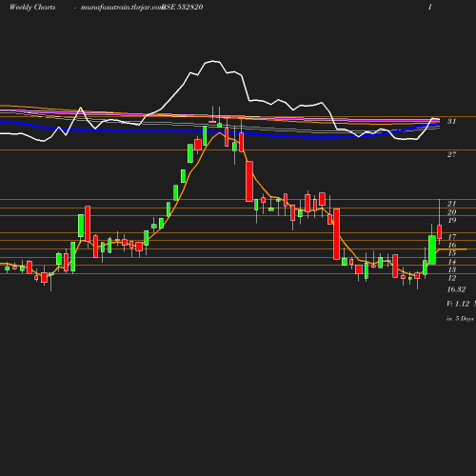Screen dimensions: 476x476
Task: Click the price axis label 27
Action: [x=452, y=154]
